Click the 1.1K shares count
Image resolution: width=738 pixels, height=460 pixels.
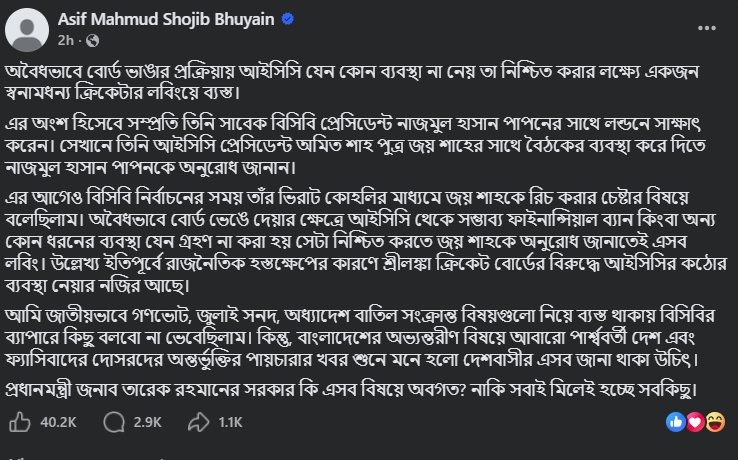click(232, 423)
